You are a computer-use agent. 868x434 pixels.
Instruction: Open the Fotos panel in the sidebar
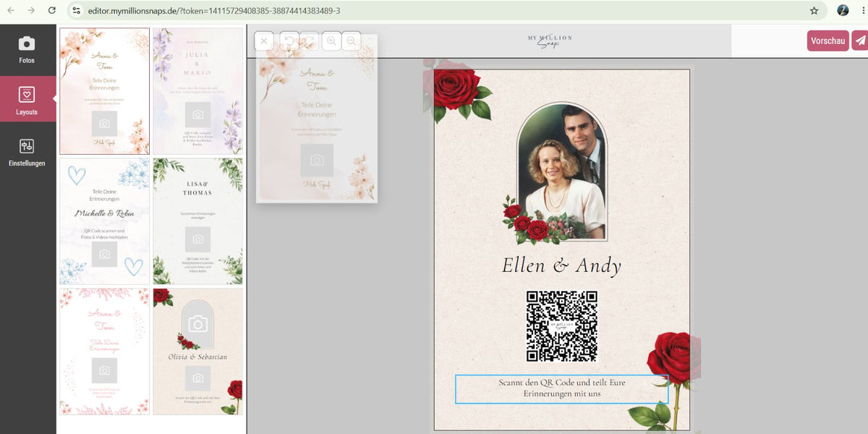27,50
